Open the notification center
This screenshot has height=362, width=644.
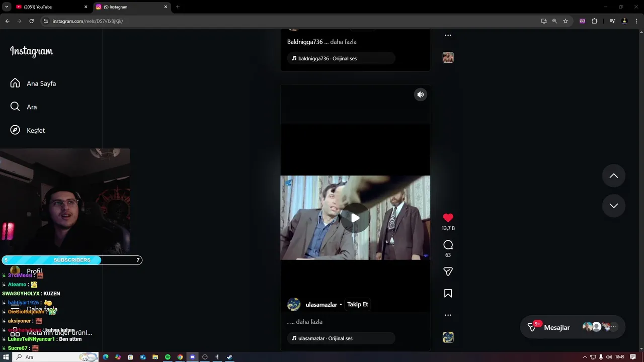633,357
